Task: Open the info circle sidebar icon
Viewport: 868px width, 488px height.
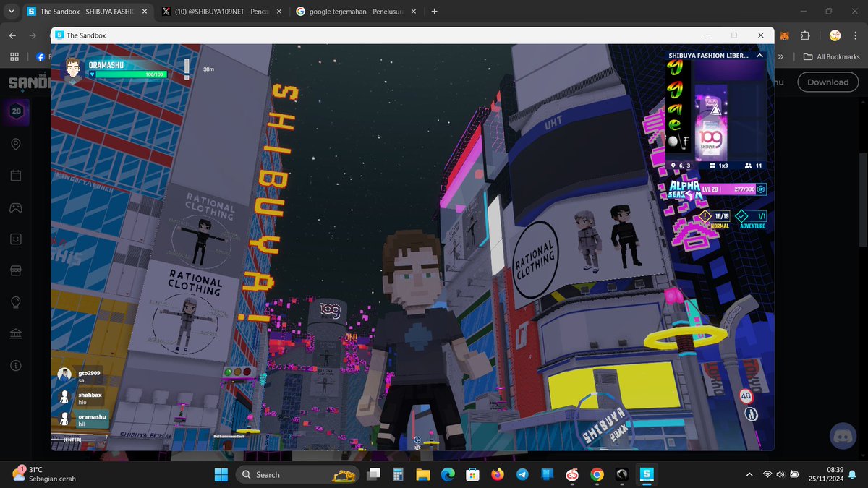Action: pyautogui.click(x=16, y=365)
